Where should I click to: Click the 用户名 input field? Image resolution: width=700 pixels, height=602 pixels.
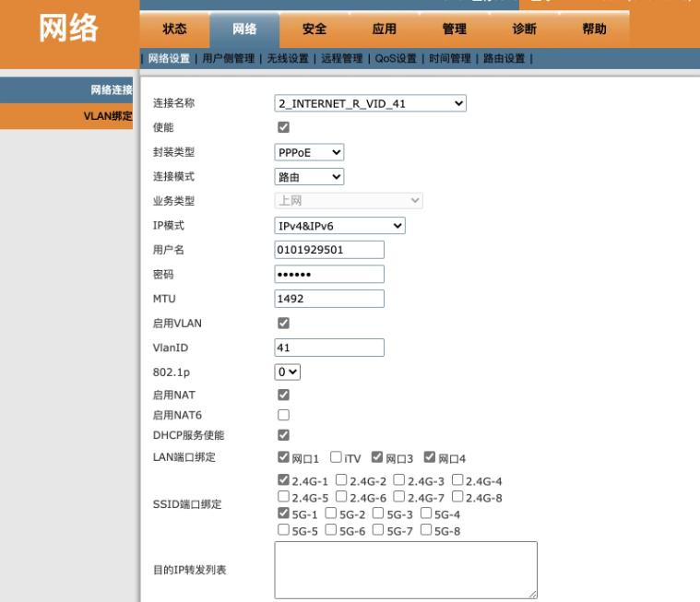[329, 250]
